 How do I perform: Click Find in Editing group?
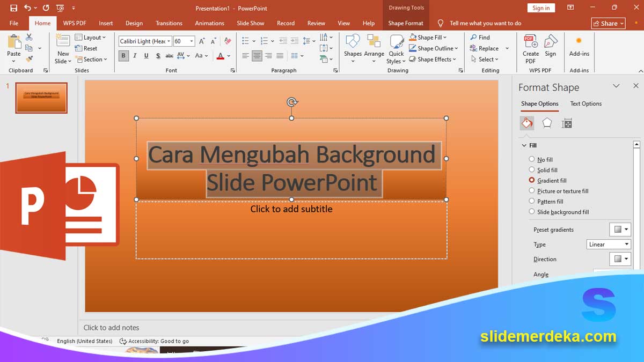480,38
